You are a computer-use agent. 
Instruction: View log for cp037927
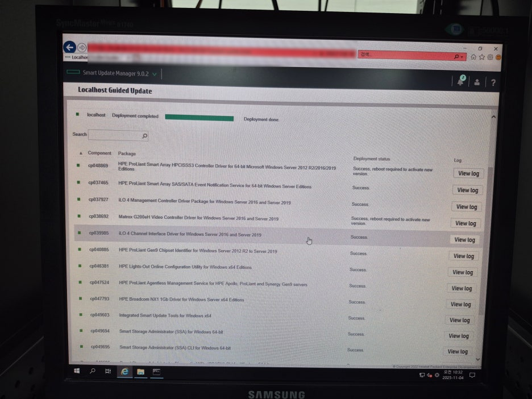point(467,207)
